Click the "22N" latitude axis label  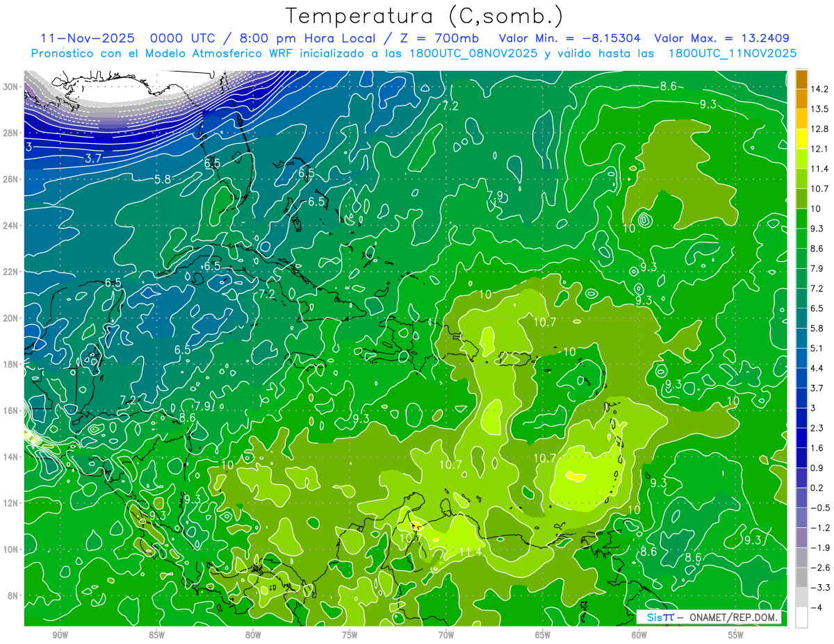tap(11, 272)
